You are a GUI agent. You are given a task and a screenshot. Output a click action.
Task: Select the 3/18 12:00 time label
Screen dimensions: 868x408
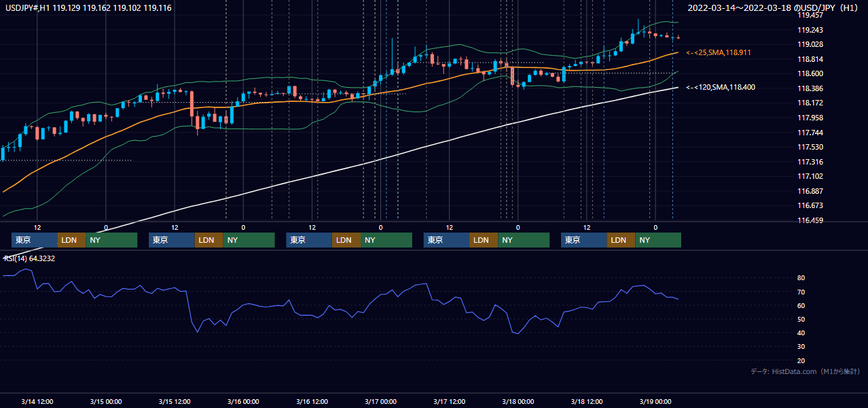586,402
